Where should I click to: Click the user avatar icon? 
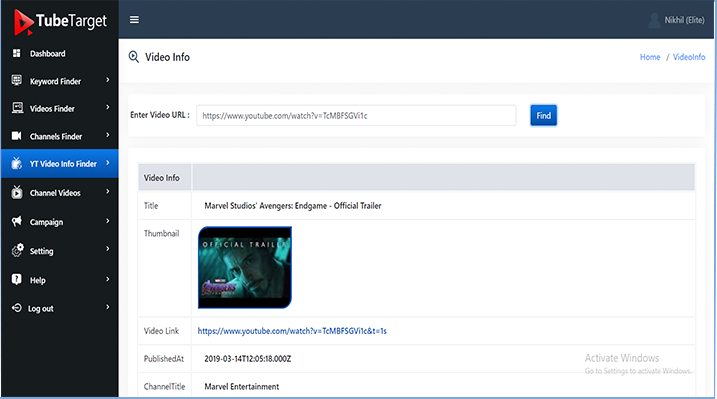(654, 20)
